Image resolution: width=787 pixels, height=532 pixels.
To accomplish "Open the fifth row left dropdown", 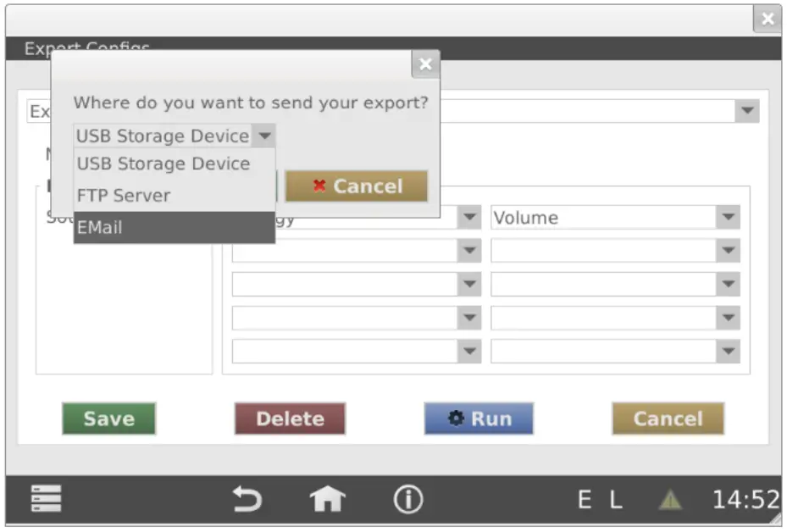I will point(357,352).
